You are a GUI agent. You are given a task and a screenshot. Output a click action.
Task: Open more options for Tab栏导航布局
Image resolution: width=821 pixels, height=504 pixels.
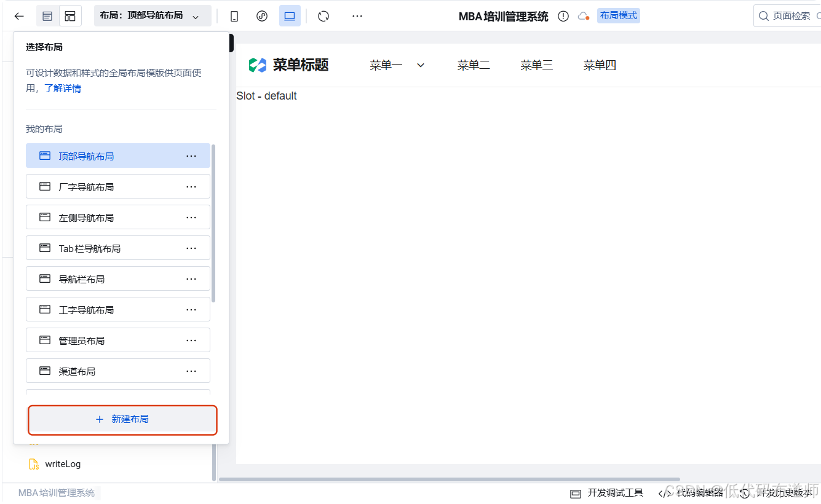pyautogui.click(x=191, y=248)
